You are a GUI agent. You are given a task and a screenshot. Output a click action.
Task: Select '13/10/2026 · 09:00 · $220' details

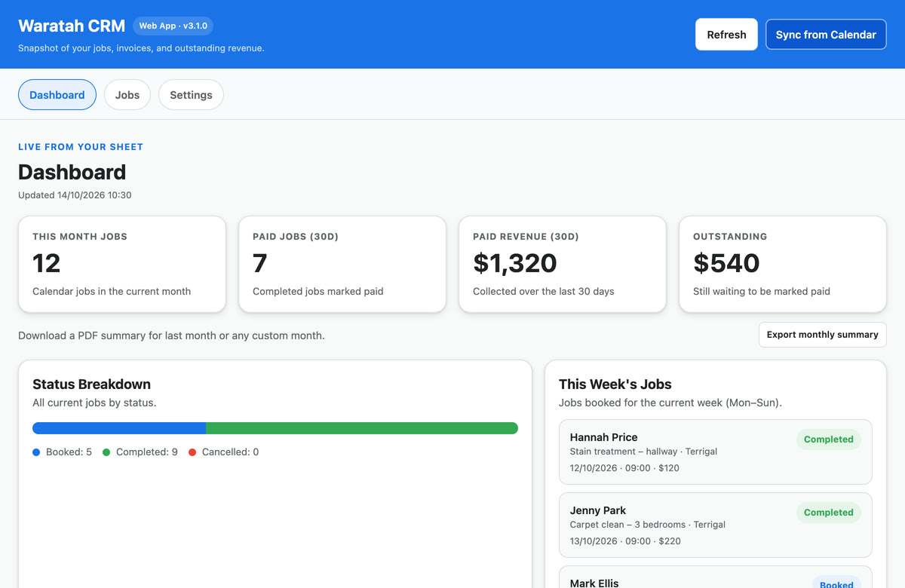625,541
